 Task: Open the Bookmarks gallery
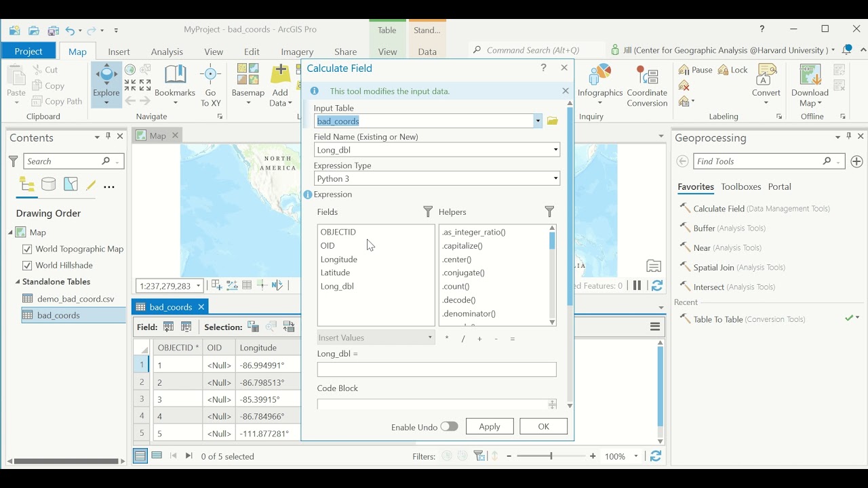pyautogui.click(x=175, y=85)
